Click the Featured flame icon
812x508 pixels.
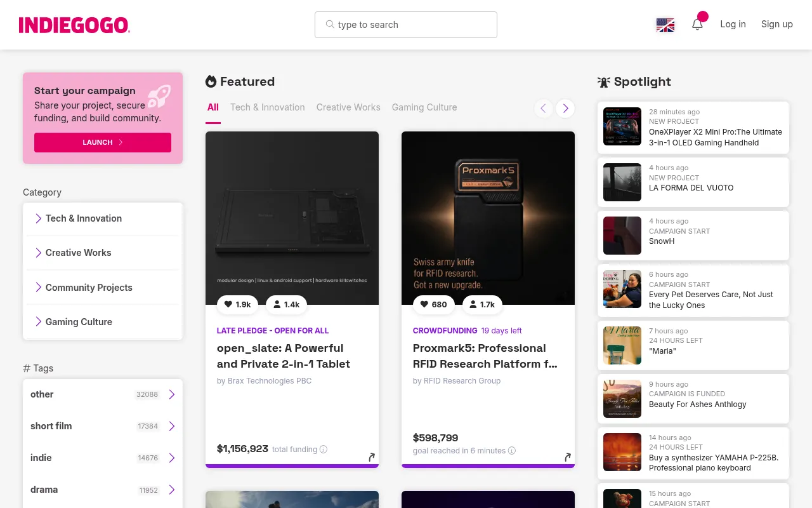click(211, 81)
